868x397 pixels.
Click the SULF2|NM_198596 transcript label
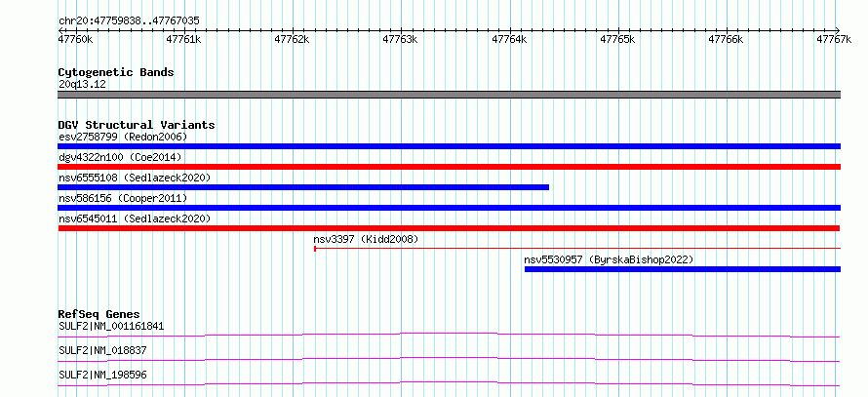102,375
